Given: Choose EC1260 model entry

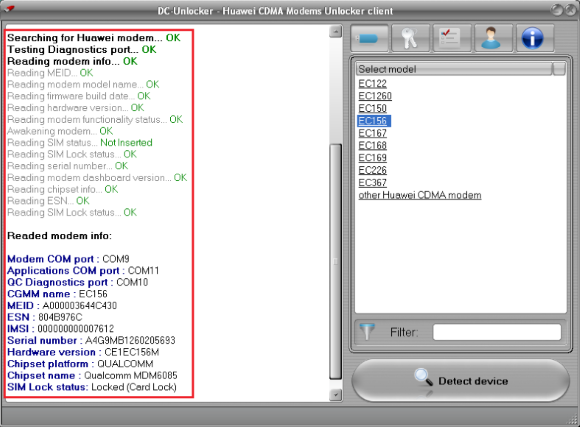Looking at the screenshot, I should [x=375, y=96].
